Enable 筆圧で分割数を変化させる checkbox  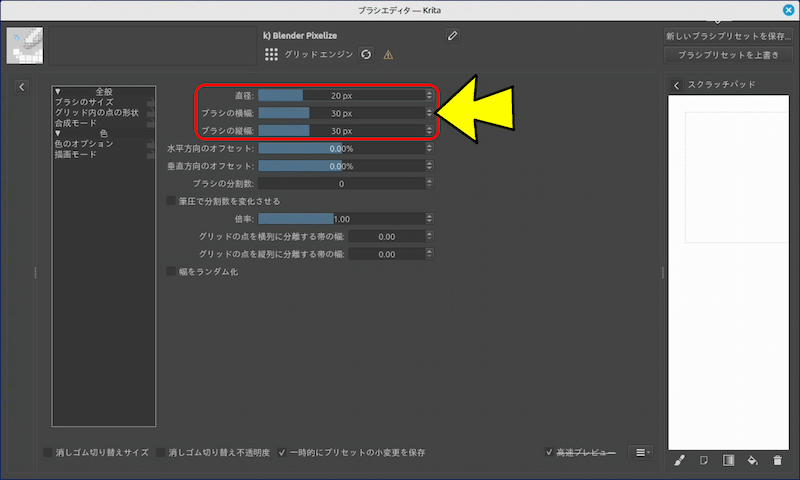(x=171, y=201)
